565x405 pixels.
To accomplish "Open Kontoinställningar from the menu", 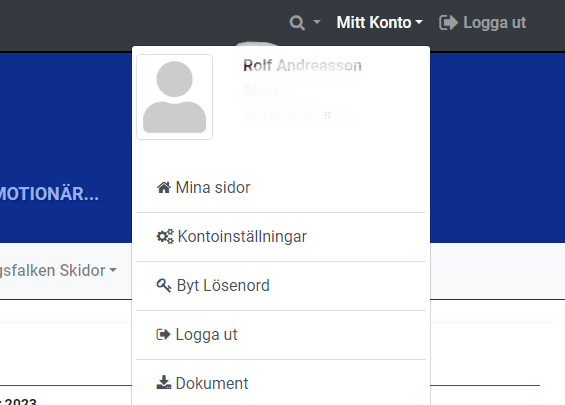I will pos(281,237).
